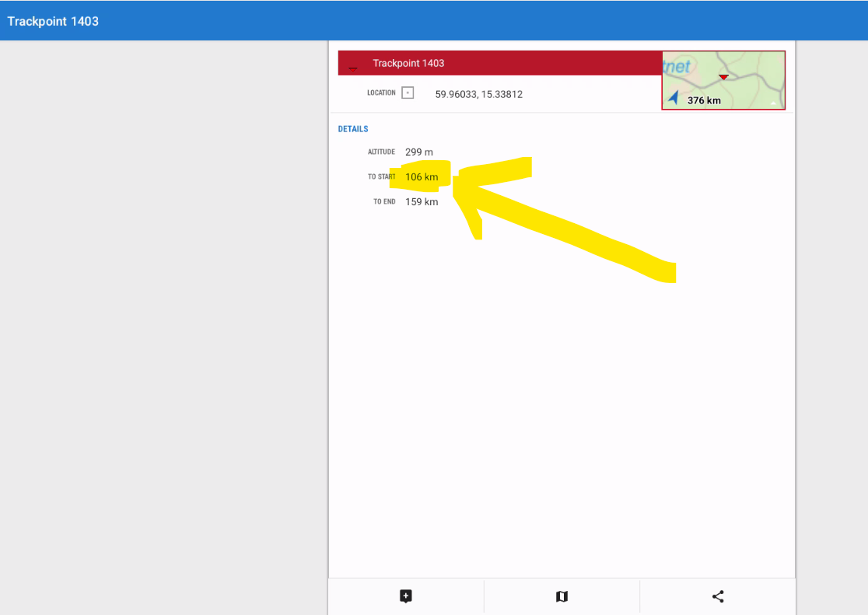868x615 pixels.
Task: Click the ALTITUDE label
Action: pyautogui.click(x=381, y=152)
